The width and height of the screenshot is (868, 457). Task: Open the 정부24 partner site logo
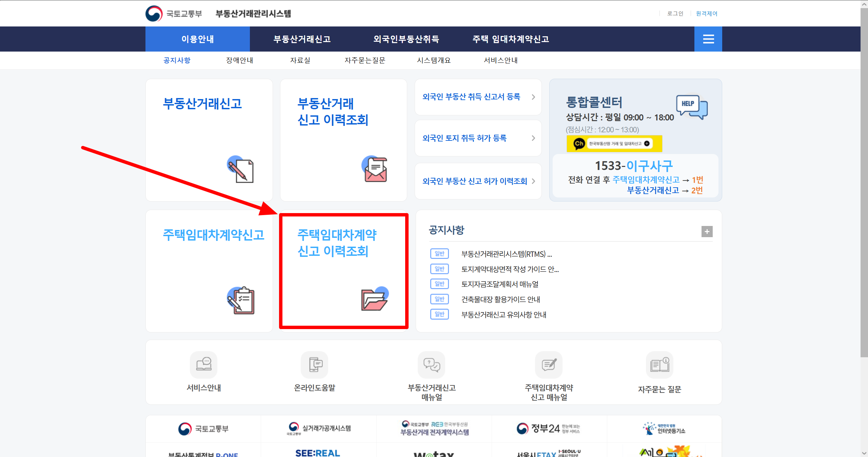(549, 429)
